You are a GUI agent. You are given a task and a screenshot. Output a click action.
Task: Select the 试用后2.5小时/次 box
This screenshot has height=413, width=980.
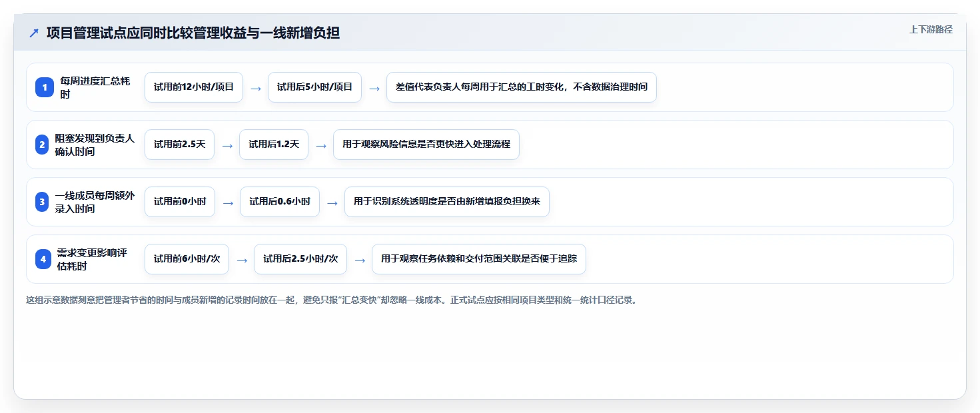point(300,259)
